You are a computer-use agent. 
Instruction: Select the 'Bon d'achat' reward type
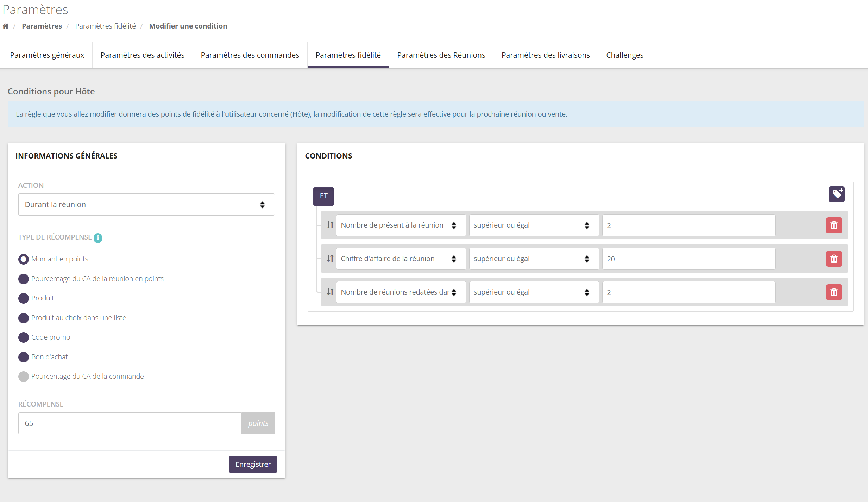tap(23, 357)
